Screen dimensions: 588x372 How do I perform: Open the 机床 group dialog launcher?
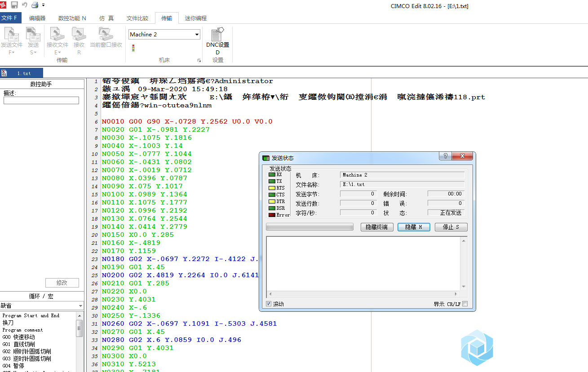click(199, 60)
